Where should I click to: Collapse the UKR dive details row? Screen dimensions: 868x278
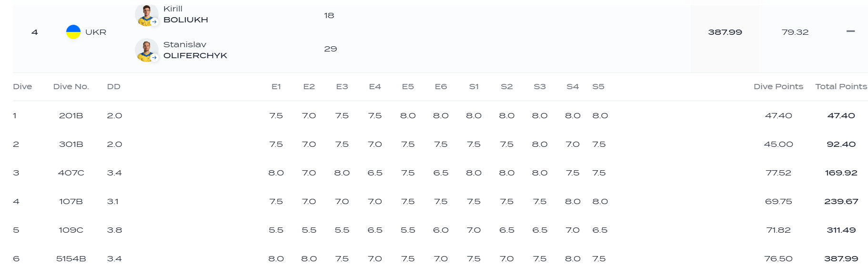point(850,31)
